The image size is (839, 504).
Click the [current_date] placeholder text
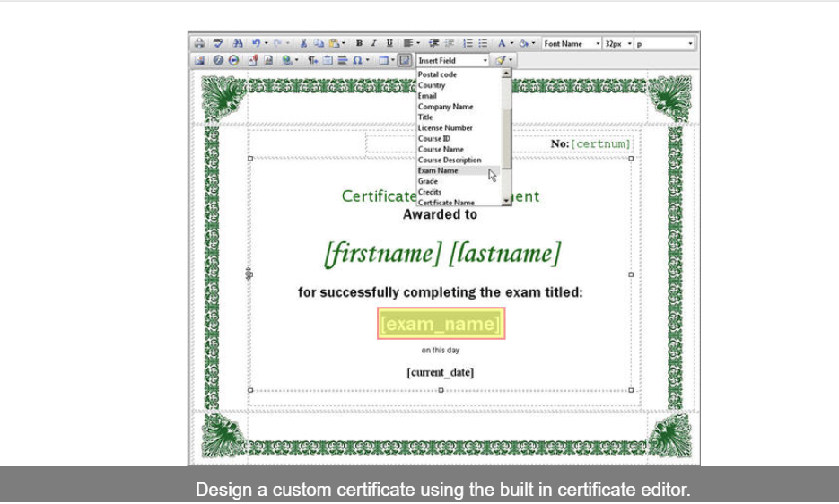tap(440, 372)
